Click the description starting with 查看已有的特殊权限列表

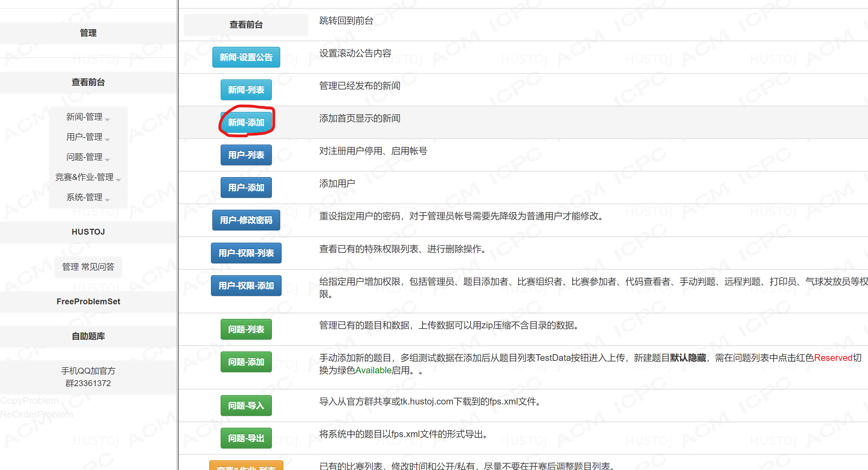click(404, 249)
